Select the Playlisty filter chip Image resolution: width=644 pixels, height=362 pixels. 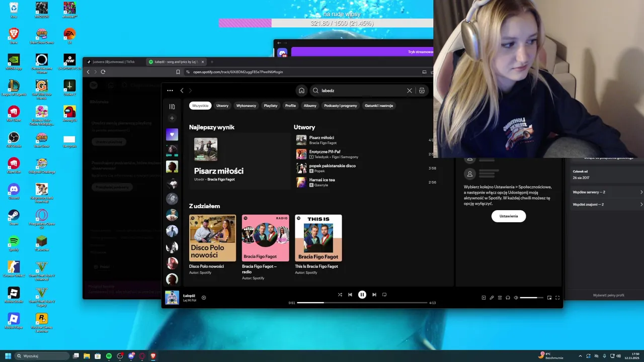click(271, 106)
